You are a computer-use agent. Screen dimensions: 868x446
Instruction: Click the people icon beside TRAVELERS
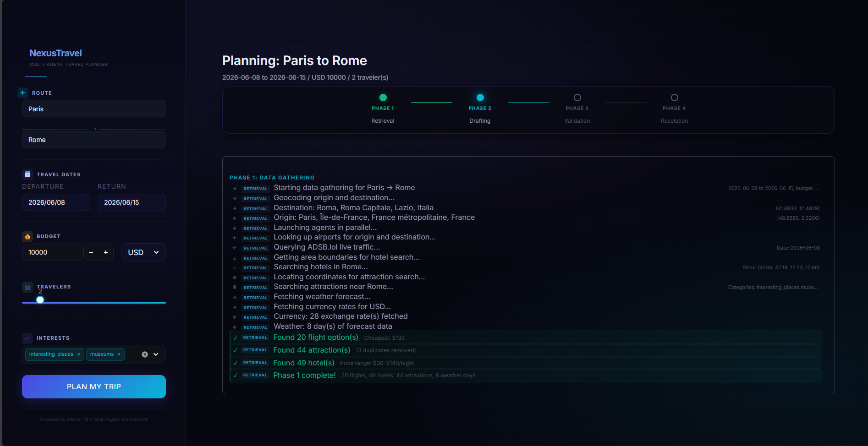(x=27, y=287)
